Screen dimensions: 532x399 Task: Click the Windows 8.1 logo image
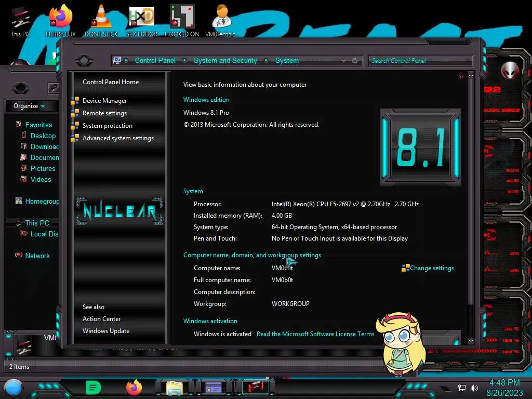pos(420,147)
